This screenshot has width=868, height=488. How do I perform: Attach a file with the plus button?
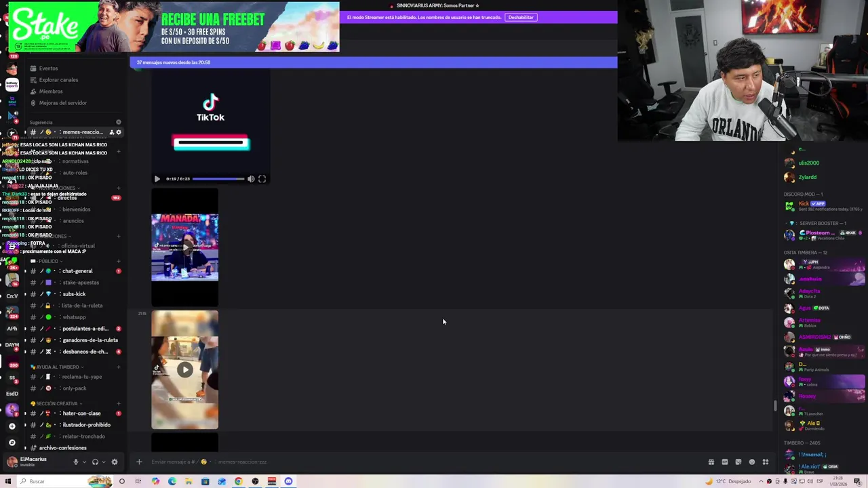139,462
